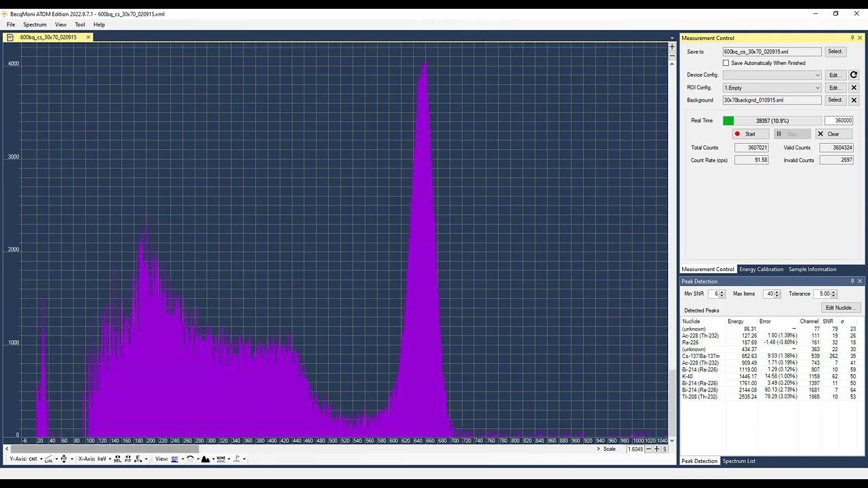Switch to the Spectrum List tab

pyautogui.click(x=738, y=461)
